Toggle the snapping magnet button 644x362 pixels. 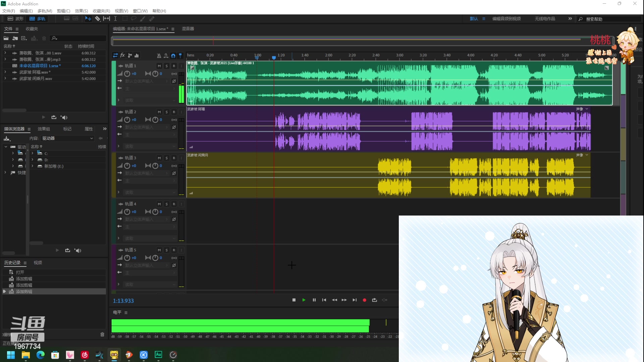click(173, 56)
